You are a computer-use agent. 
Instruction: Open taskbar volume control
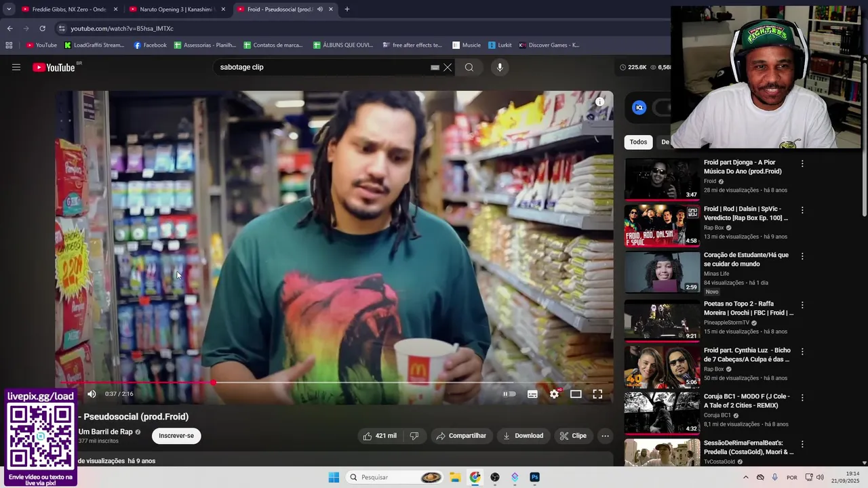(820, 477)
